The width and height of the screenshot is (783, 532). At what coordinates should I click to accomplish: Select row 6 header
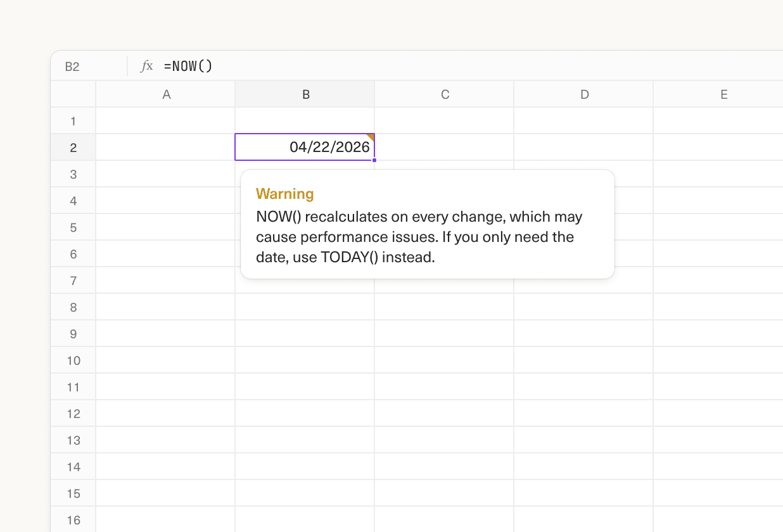coord(73,254)
